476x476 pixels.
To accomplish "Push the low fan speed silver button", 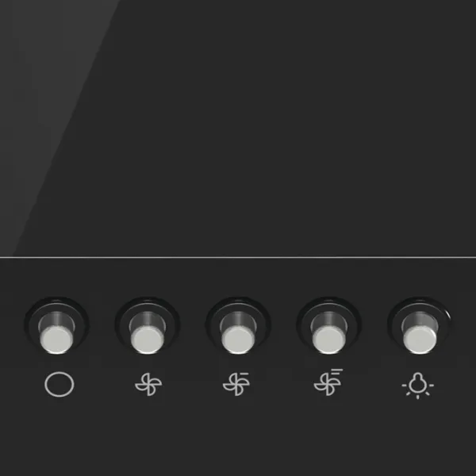I will pyautogui.click(x=148, y=333).
